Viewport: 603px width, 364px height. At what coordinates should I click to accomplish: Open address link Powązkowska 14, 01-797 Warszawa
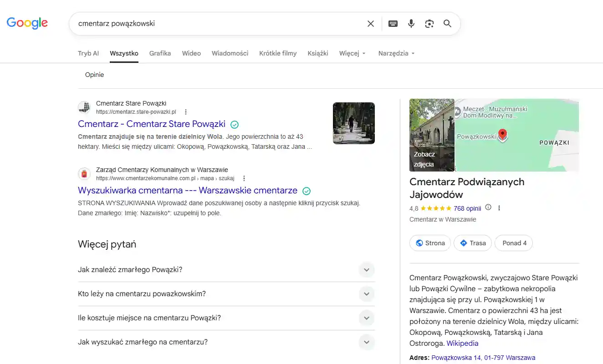(x=483, y=358)
